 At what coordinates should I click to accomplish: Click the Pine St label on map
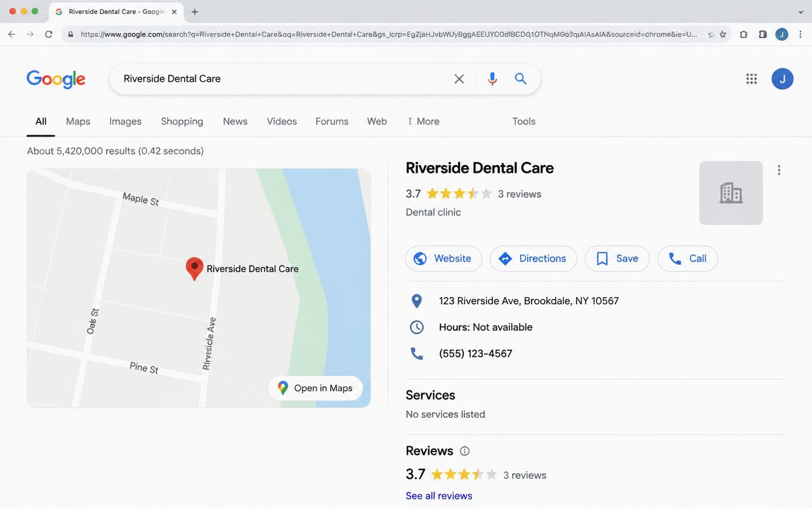144,367
